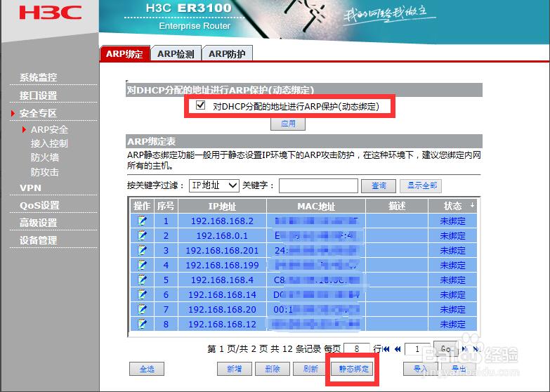The height and width of the screenshot is (392, 550).
Task: Select ARP安全 in the sidebar
Action: click(x=49, y=129)
